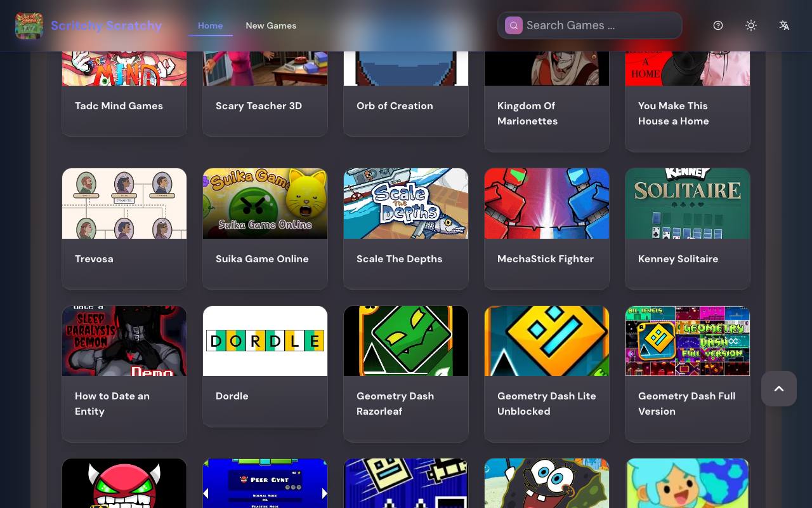The height and width of the screenshot is (508, 812).
Task: Open the Tadc Mind Games thumbnail
Action: coord(124,68)
